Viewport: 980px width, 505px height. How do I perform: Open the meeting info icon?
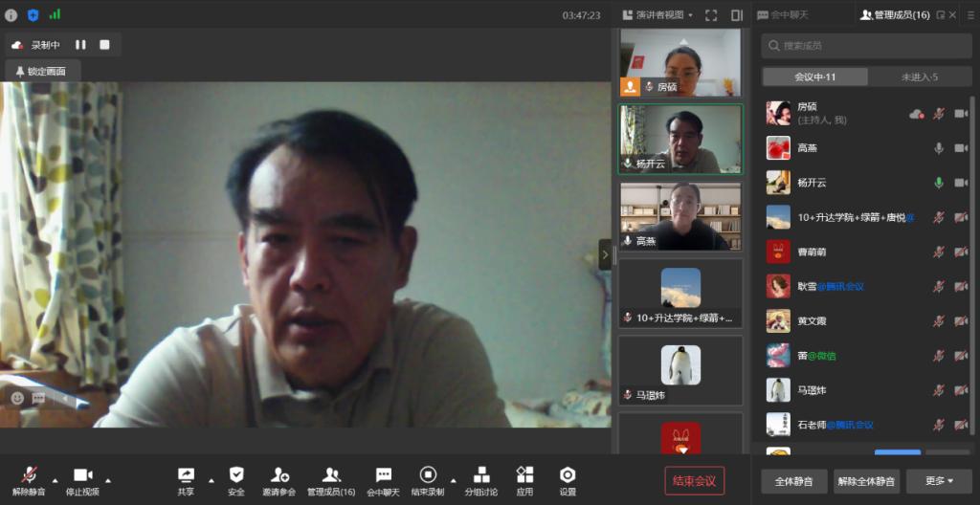click(11, 14)
